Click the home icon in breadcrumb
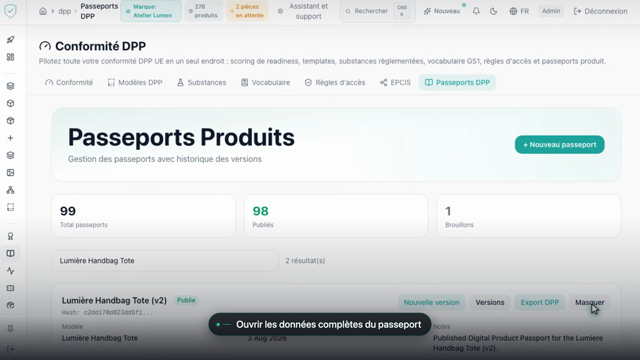 tap(43, 11)
